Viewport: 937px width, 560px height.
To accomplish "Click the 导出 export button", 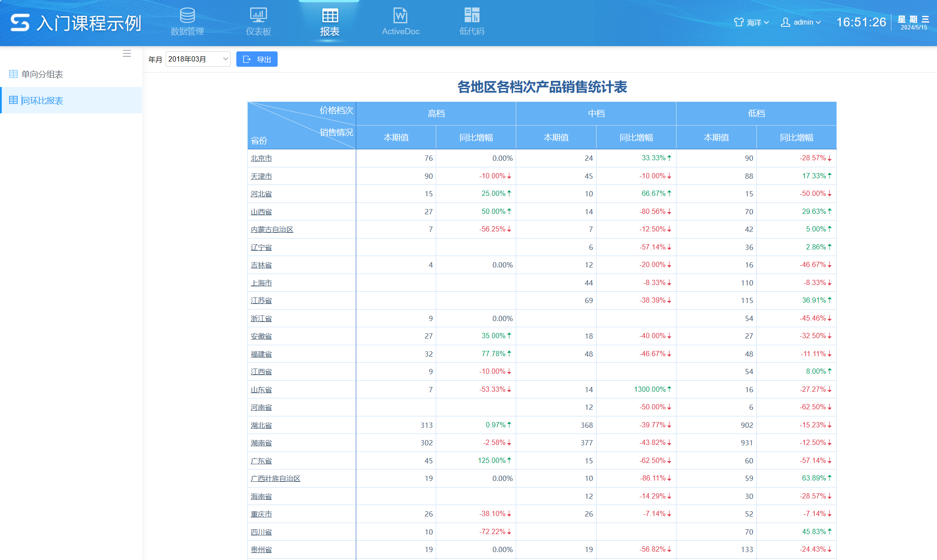I will pos(257,59).
